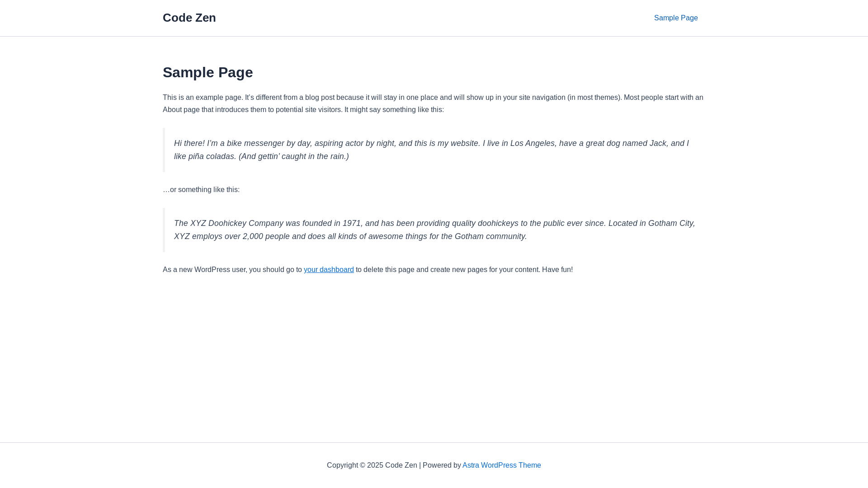Click the "…or something like this:" line

tap(201, 190)
